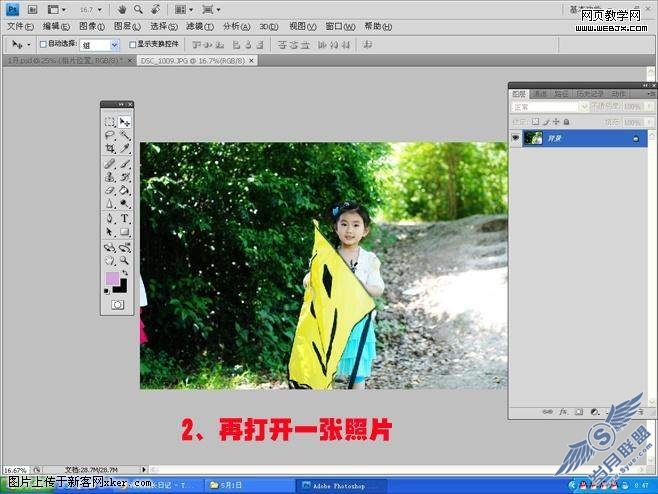Screen dimensions: 658x494
Task: Select the Pen tool
Action: (x=110, y=219)
